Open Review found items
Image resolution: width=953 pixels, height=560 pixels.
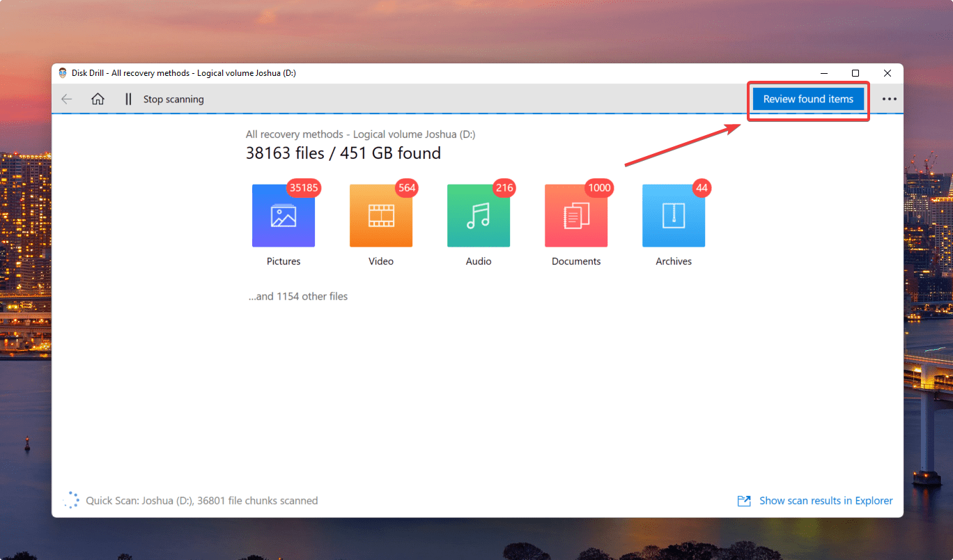pyautogui.click(x=808, y=99)
